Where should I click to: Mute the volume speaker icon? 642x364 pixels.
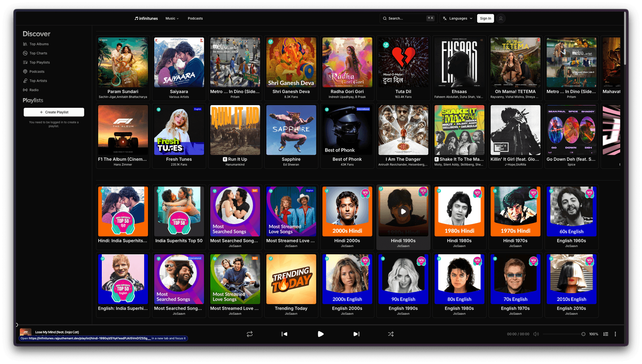(536, 334)
